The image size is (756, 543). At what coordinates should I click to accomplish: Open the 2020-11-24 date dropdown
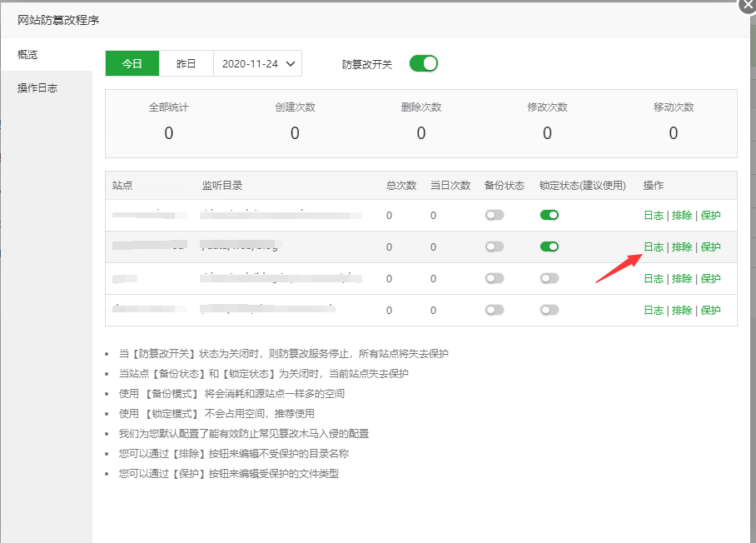257,63
